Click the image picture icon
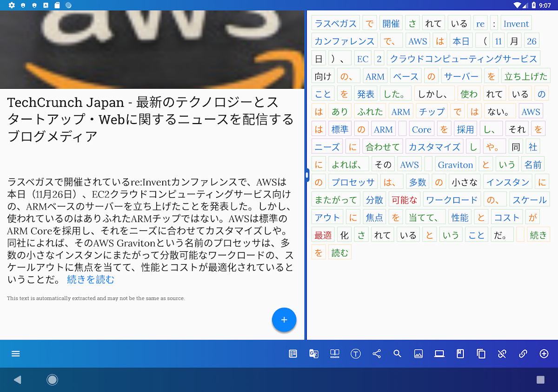Viewport: 558px width, 392px height. click(418, 354)
